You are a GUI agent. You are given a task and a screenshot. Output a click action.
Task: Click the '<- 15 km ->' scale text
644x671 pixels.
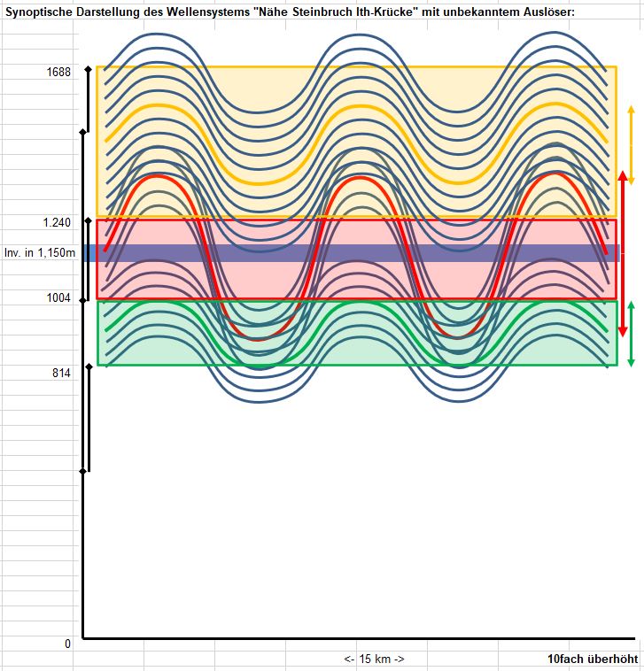coord(374,659)
